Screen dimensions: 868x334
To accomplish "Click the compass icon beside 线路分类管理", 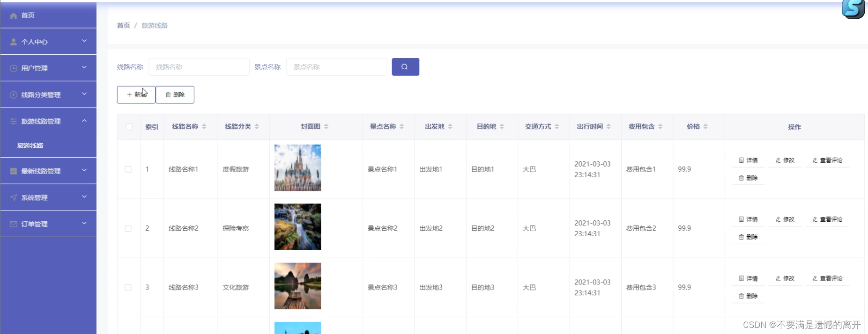I will [x=14, y=95].
